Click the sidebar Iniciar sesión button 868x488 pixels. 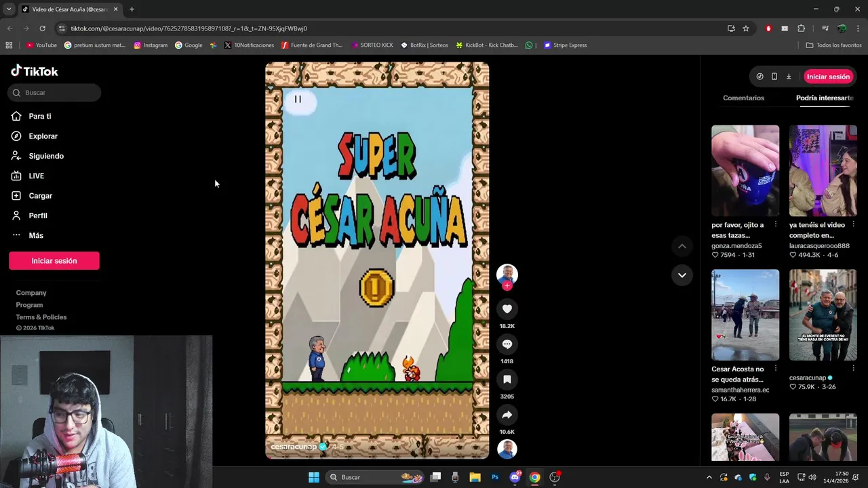tap(54, 261)
